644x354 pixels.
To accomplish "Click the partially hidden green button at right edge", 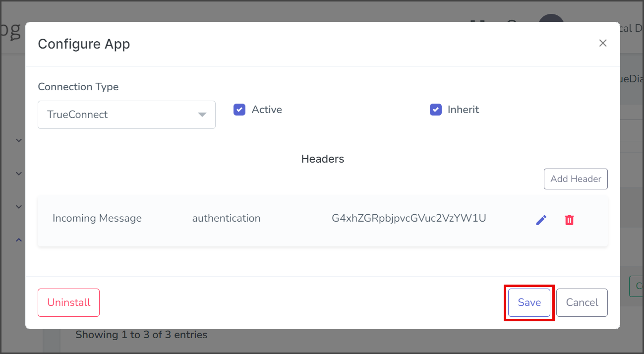I will pyautogui.click(x=636, y=287).
